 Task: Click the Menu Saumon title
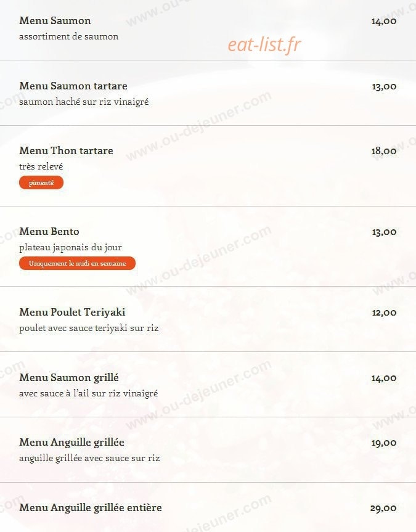point(55,21)
